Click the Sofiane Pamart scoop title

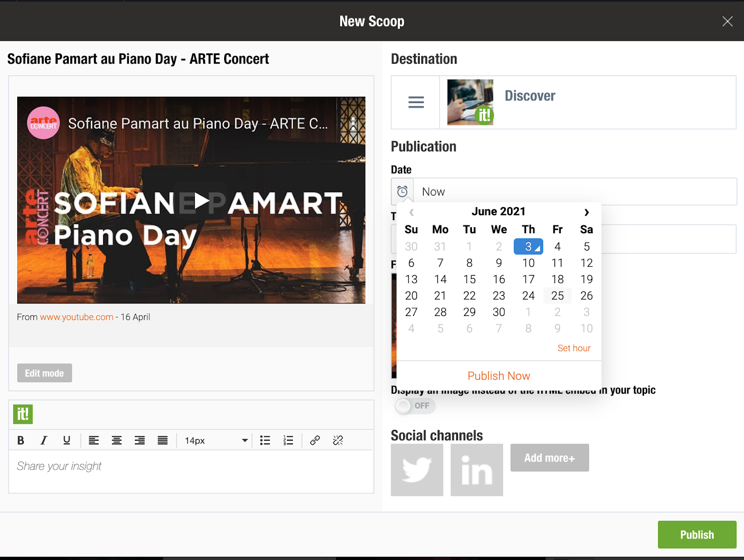[138, 59]
